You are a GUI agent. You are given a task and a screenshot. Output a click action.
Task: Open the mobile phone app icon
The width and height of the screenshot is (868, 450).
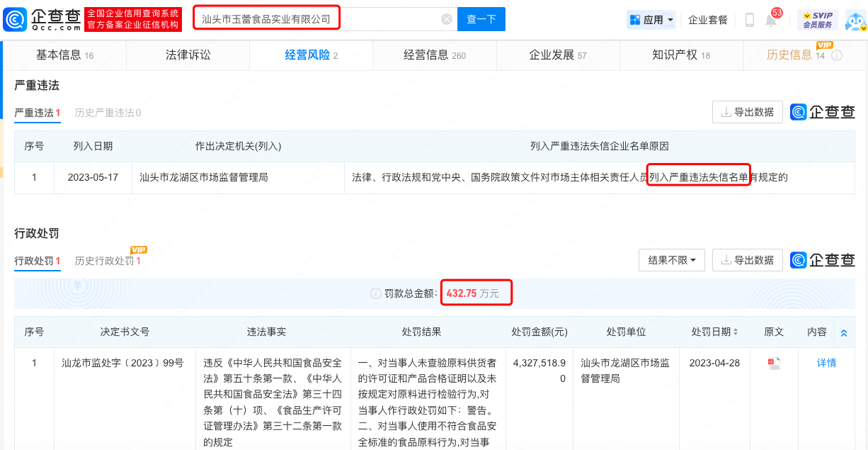pos(750,20)
